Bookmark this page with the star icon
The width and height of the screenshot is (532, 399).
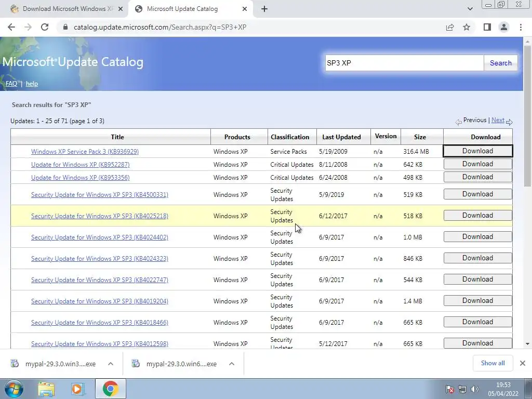pos(467,27)
